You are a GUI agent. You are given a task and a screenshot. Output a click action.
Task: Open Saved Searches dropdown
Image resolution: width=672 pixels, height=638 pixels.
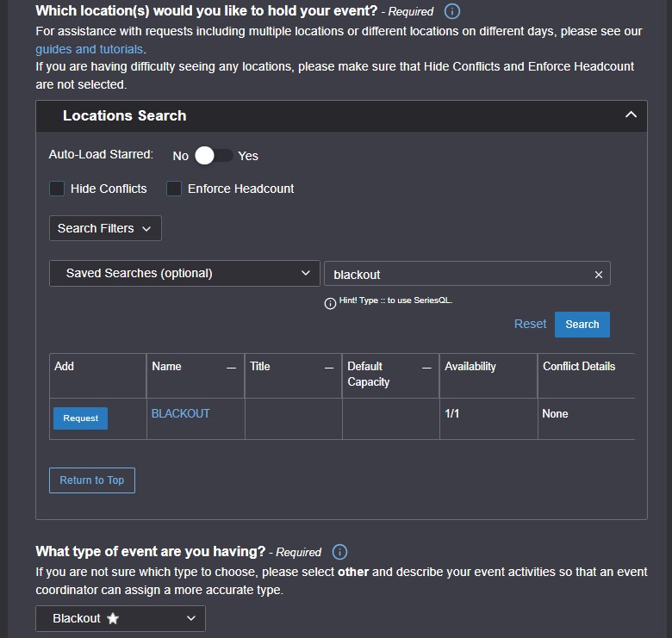[184, 273]
